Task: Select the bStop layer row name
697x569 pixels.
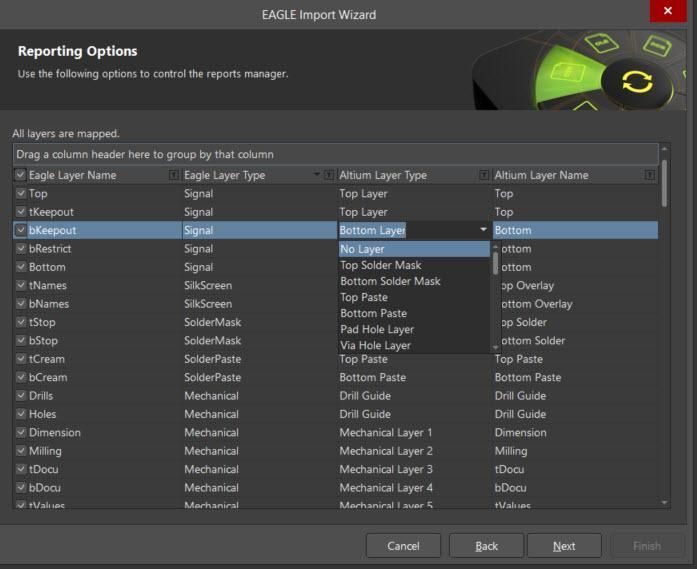Action: (43, 341)
